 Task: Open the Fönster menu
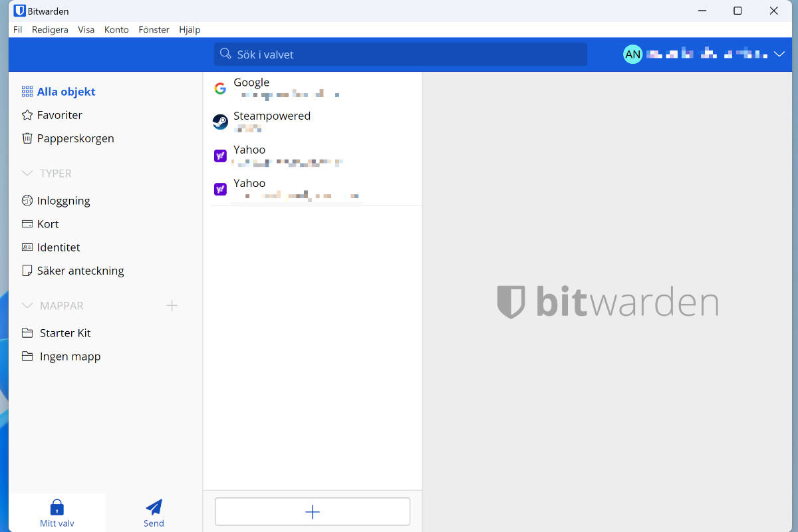click(x=154, y=29)
